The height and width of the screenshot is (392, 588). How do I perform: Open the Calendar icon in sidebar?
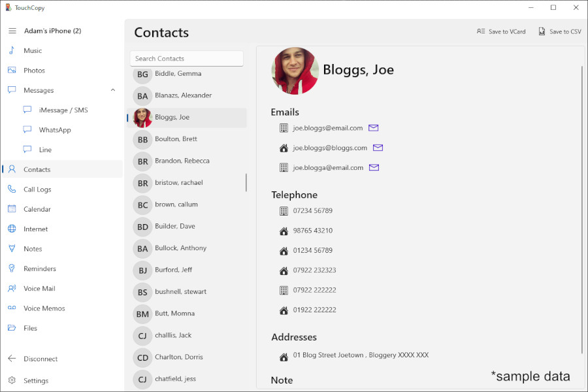pyautogui.click(x=12, y=209)
